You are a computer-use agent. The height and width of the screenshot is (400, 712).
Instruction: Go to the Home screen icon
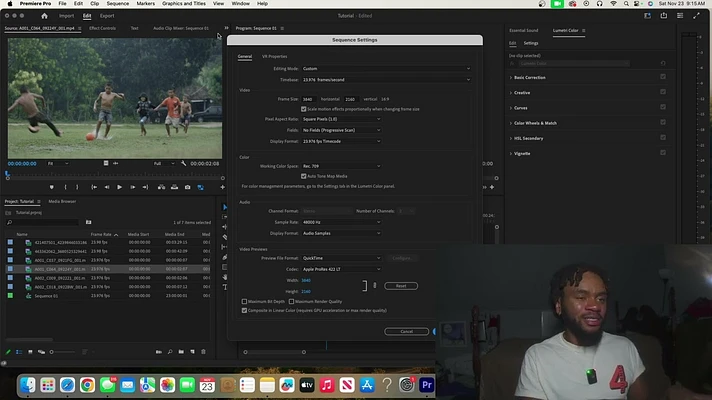pyautogui.click(x=44, y=16)
